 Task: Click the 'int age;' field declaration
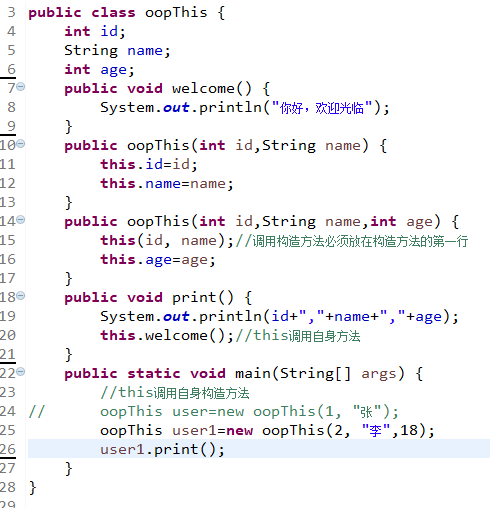point(99,70)
